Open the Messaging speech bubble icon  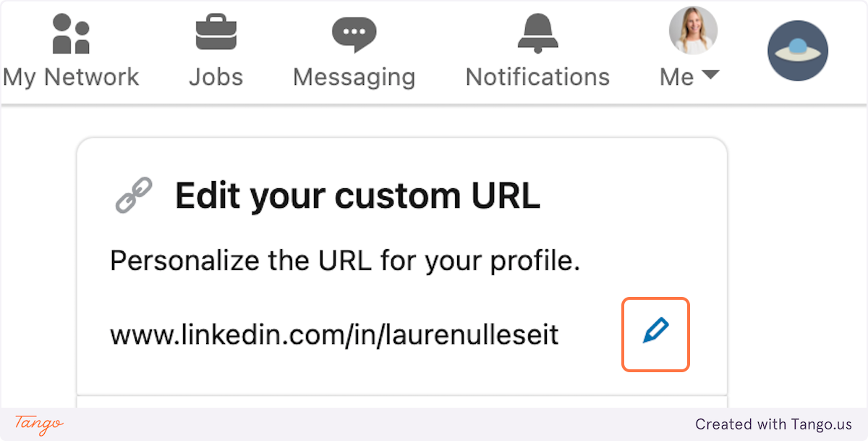point(354,35)
